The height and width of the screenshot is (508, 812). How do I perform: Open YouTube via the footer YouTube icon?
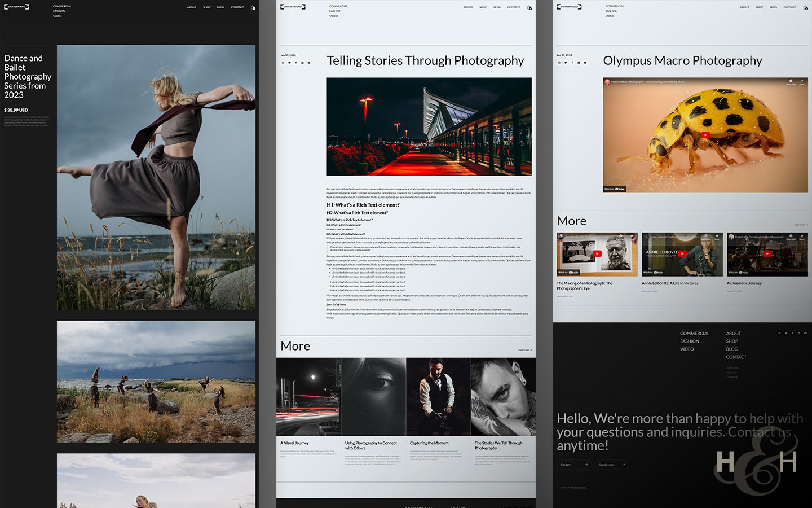(806, 333)
